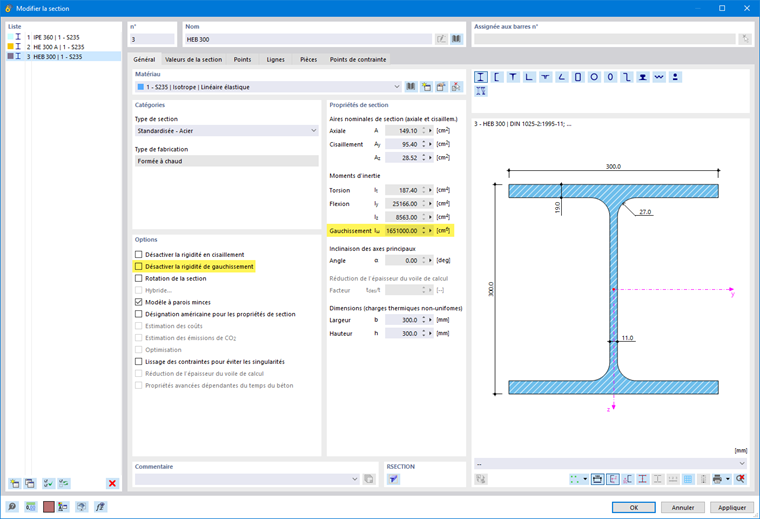The image size is (760, 519).
Task: Open green points display dropdown arrow
Action: point(585,479)
